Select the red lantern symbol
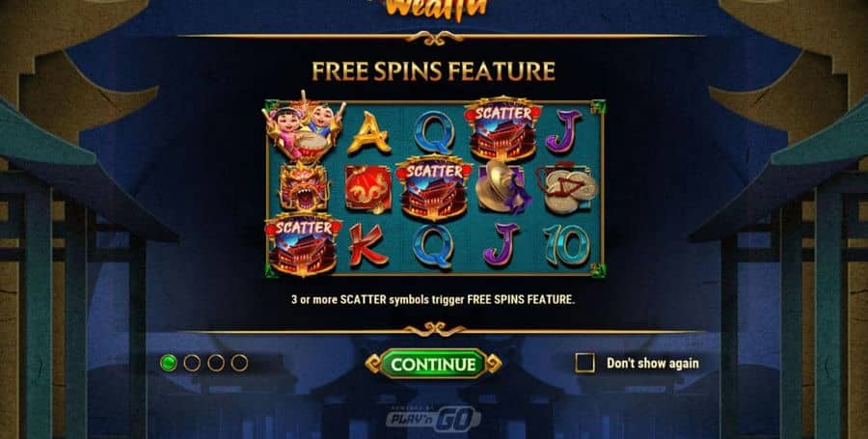Image resolution: width=868 pixels, height=439 pixels. [x=368, y=189]
